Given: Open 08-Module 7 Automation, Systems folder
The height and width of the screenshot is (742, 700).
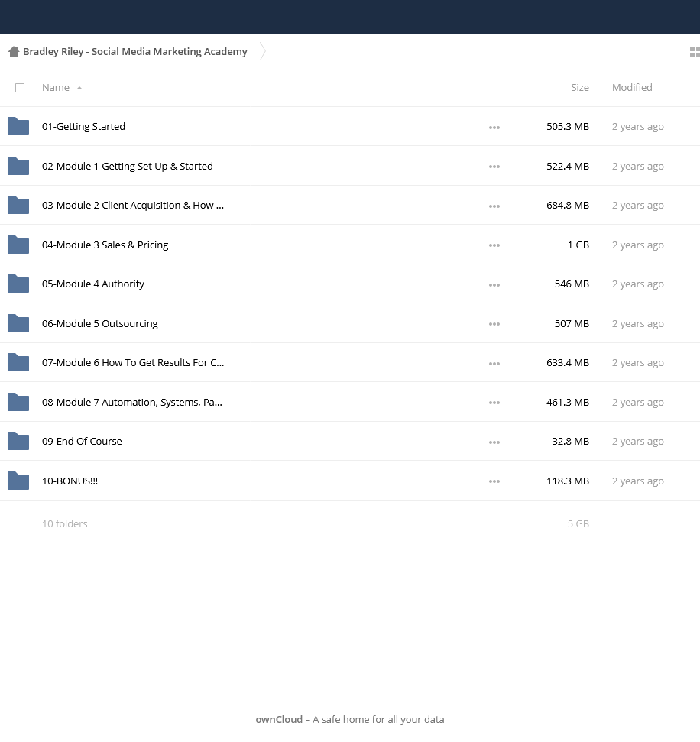Looking at the screenshot, I should coord(132,402).
